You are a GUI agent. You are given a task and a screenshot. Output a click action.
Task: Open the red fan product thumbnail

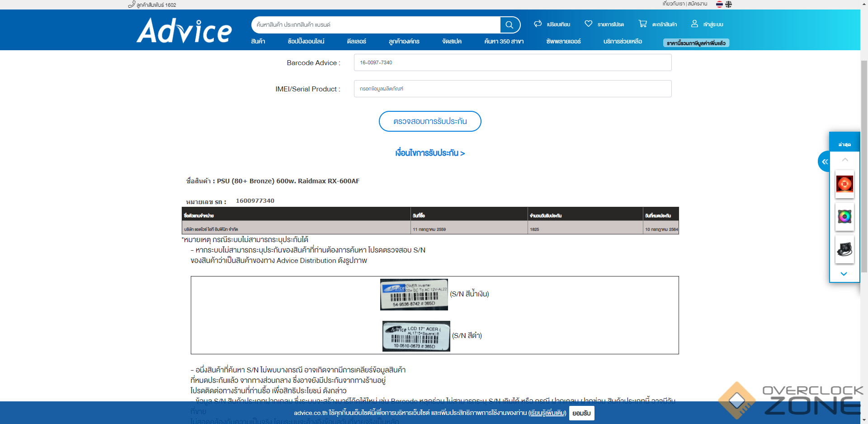(x=844, y=184)
